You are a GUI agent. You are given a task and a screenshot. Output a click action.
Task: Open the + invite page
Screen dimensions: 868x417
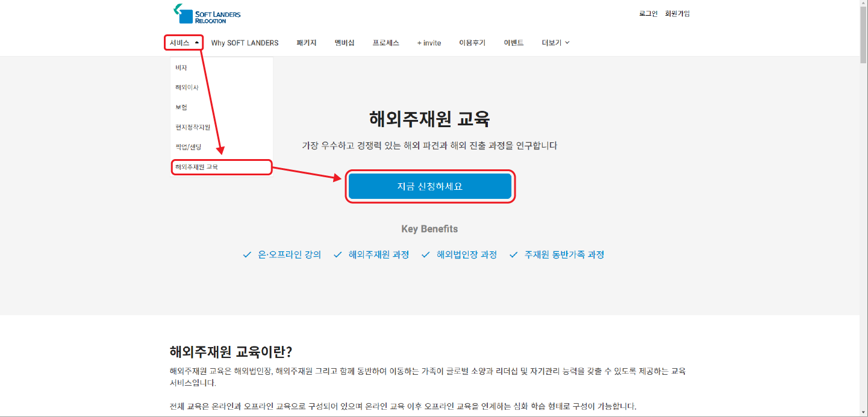pos(429,43)
